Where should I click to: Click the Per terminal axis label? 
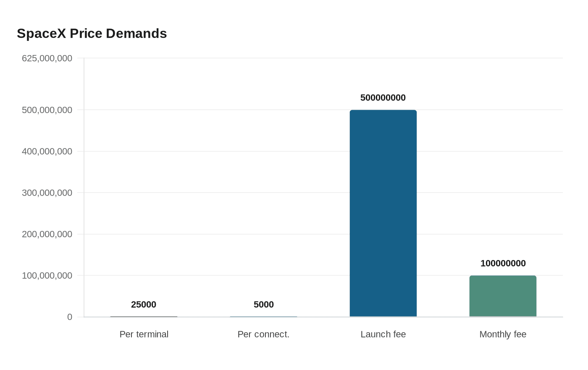pyautogui.click(x=144, y=334)
